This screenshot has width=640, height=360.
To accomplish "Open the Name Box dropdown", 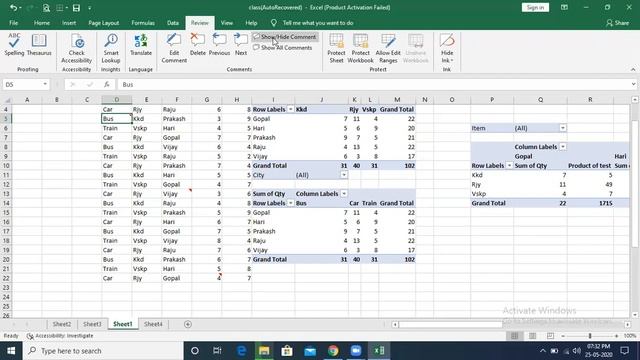I will tap(45, 84).
